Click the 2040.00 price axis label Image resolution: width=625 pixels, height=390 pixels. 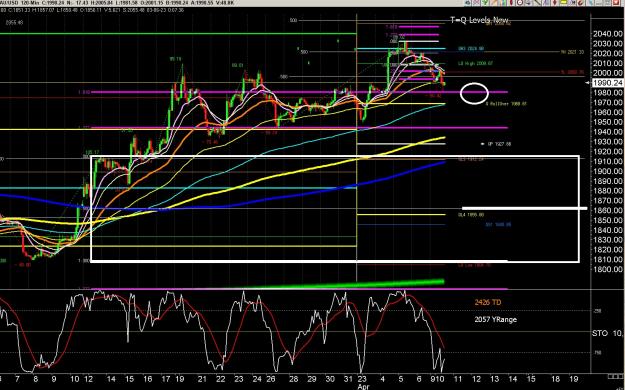608,34
